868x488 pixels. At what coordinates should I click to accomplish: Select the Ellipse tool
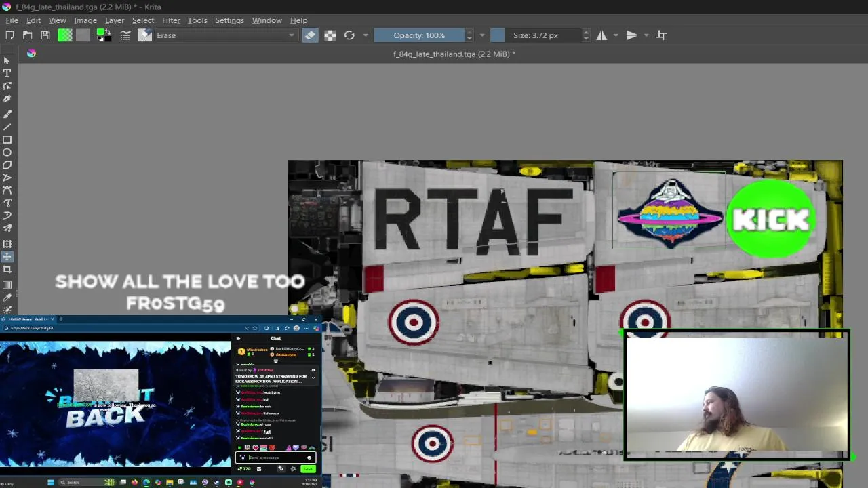(7, 153)
